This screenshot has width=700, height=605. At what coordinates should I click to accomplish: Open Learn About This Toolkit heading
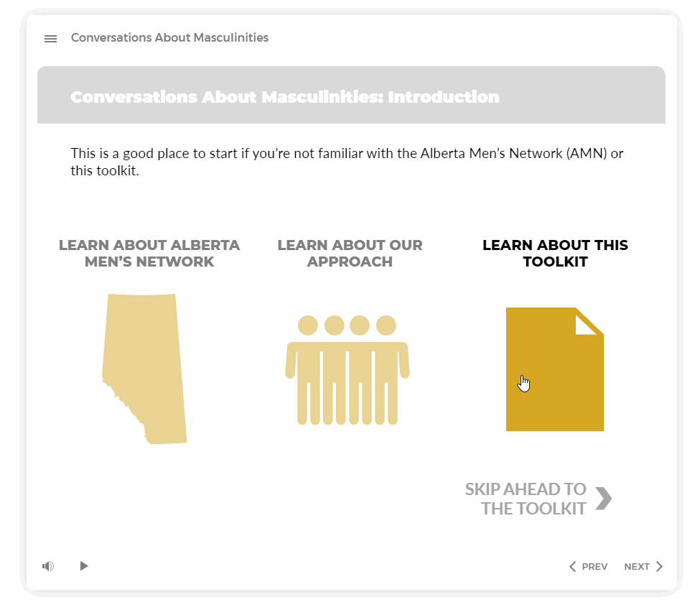coord(555,254)
